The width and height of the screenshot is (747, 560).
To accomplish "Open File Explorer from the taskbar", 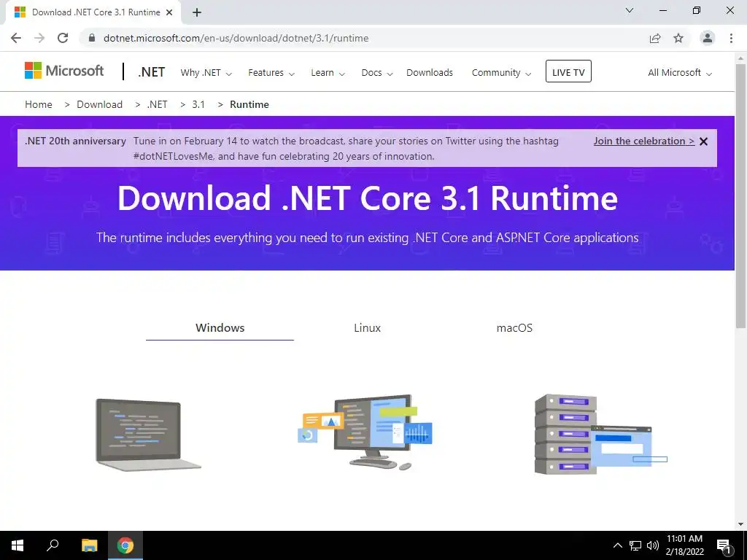I will pyautogui.click(x=90, y=545).
